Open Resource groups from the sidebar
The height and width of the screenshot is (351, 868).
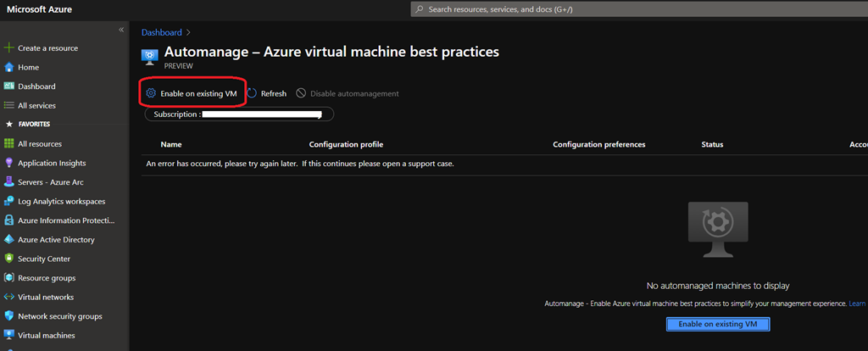(47, 278)
